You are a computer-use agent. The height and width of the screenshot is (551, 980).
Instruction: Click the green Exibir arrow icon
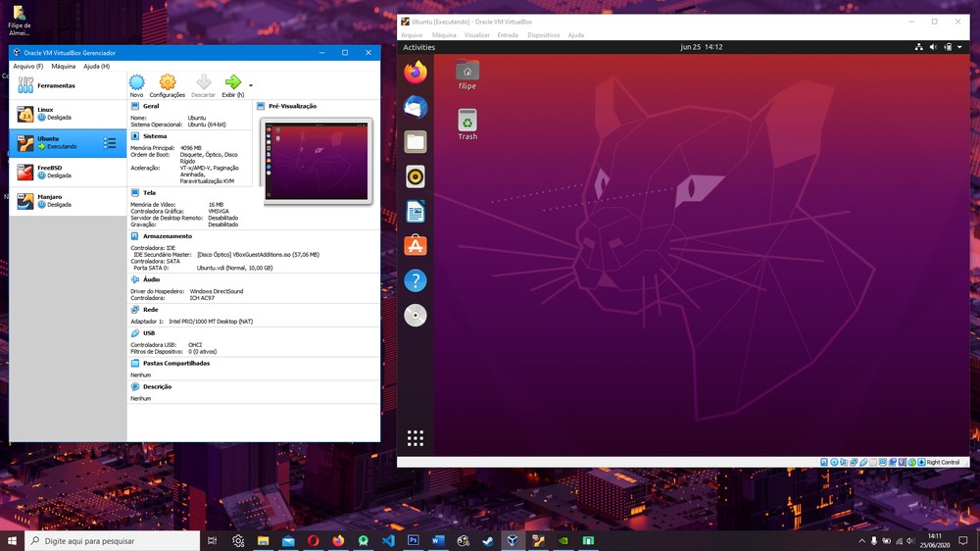click(x=232, y=83)
